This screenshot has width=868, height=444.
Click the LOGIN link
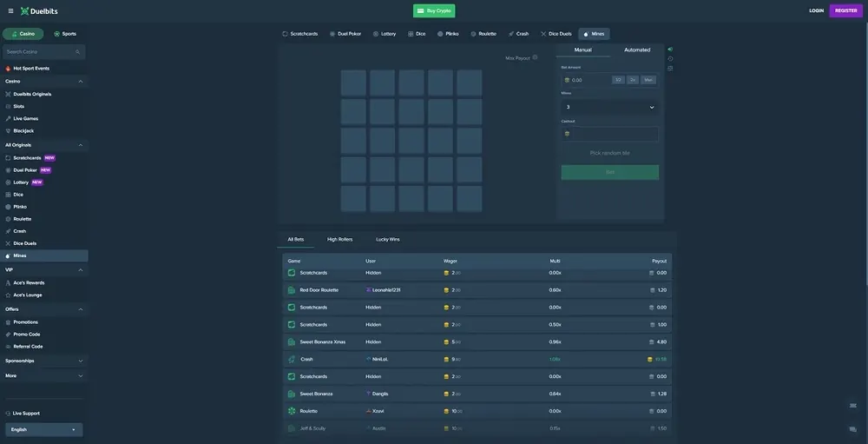click(817, 10)
